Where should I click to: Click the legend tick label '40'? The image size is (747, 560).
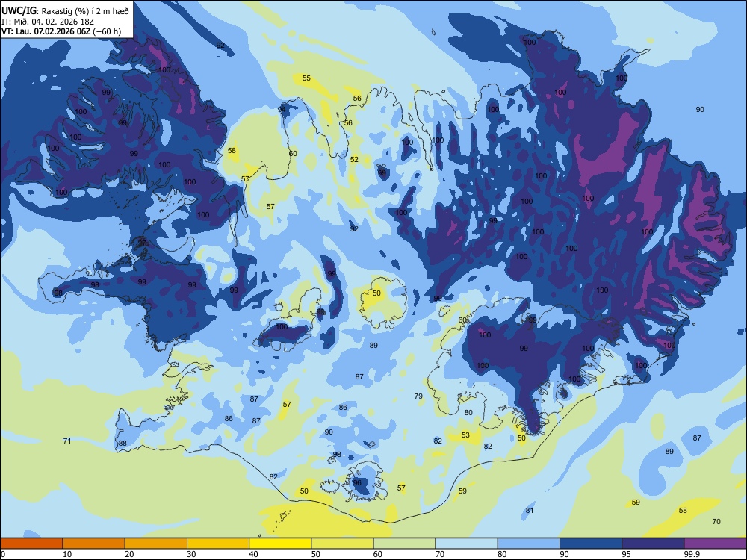pos(253,554)
